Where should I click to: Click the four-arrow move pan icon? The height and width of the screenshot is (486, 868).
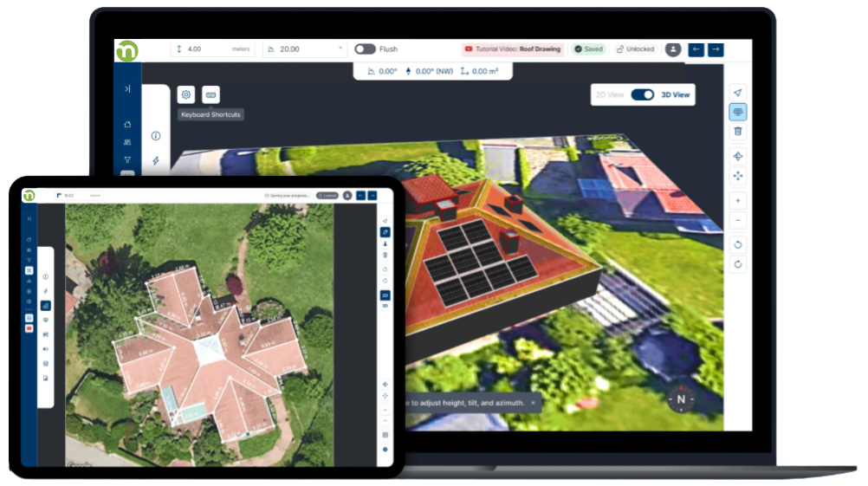tap(738, 176)
